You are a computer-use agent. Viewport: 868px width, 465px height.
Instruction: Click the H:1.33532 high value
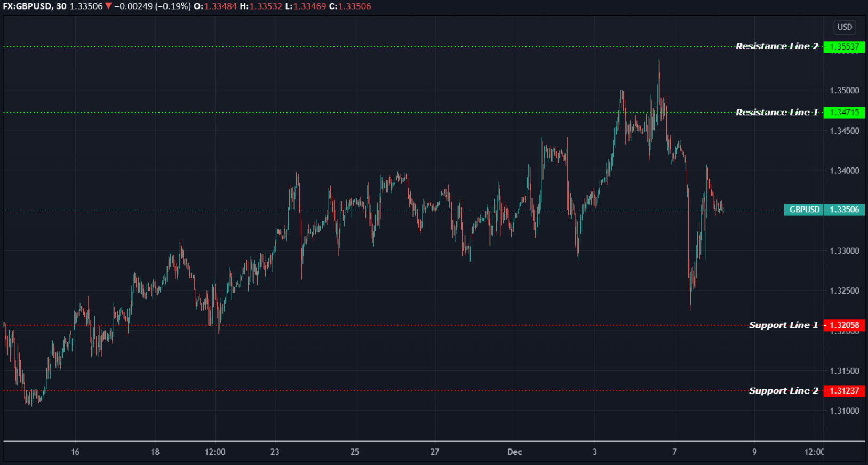tap(261, 6)
